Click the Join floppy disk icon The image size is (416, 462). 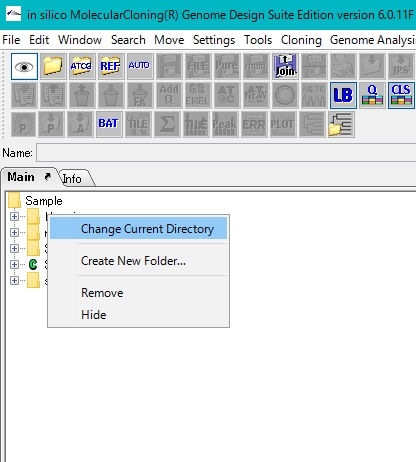[x=285, y=66]
